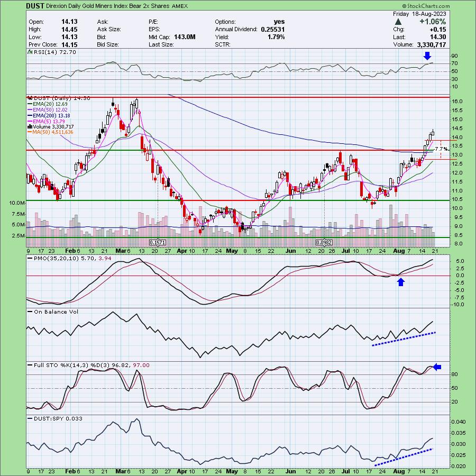The height and width of the screenshot is (476, 476).
Task: Click the 0.0982 dividend marker label
Action: [x=324, y=242]
